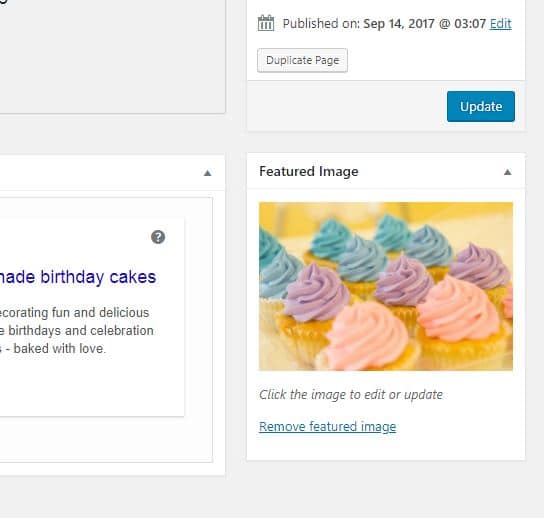Click the 'Published on:' label

pos(321,24)
